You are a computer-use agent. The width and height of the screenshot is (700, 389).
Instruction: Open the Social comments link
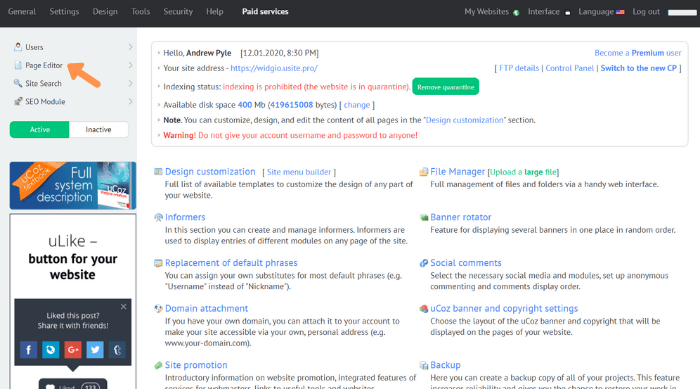pyautogui.click(x=466, y=263)
